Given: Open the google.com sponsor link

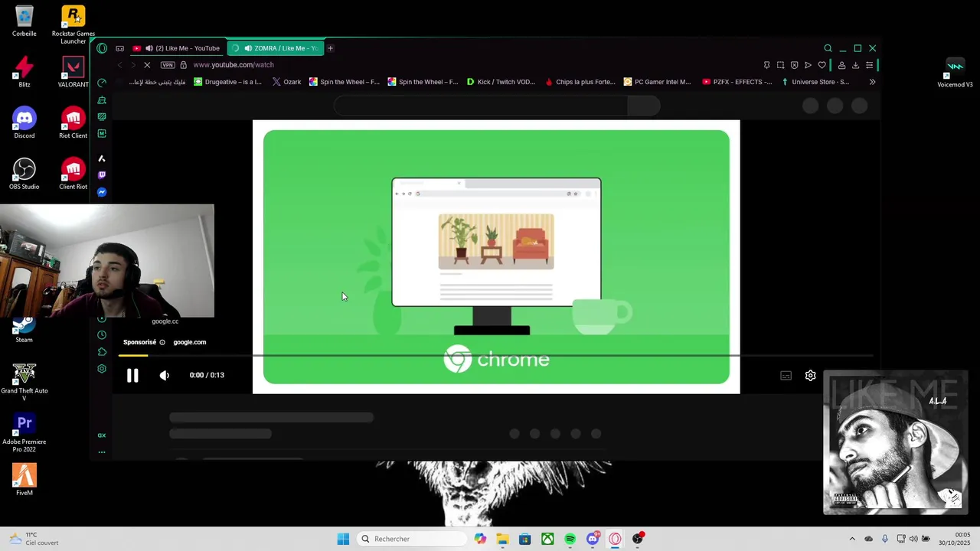Looking at the screenshot, I should coord(189,342).
